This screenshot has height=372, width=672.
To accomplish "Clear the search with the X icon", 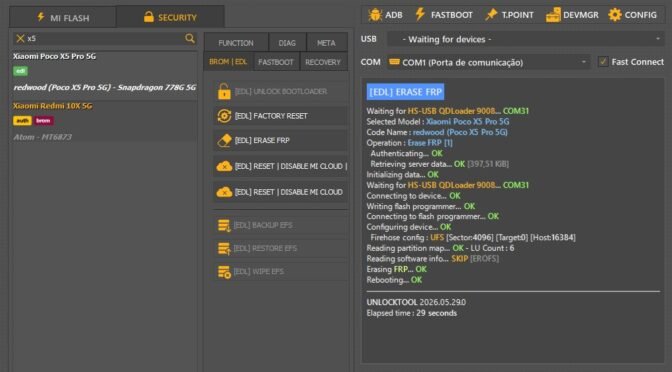I will pos(20,39).
